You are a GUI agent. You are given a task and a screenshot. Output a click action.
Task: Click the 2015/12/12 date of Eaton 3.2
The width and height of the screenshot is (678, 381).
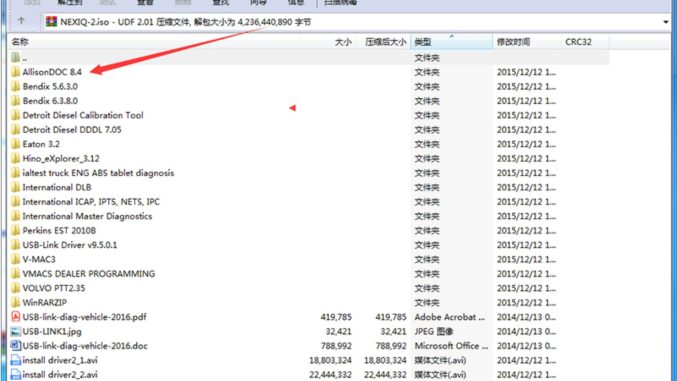[526, 144]
